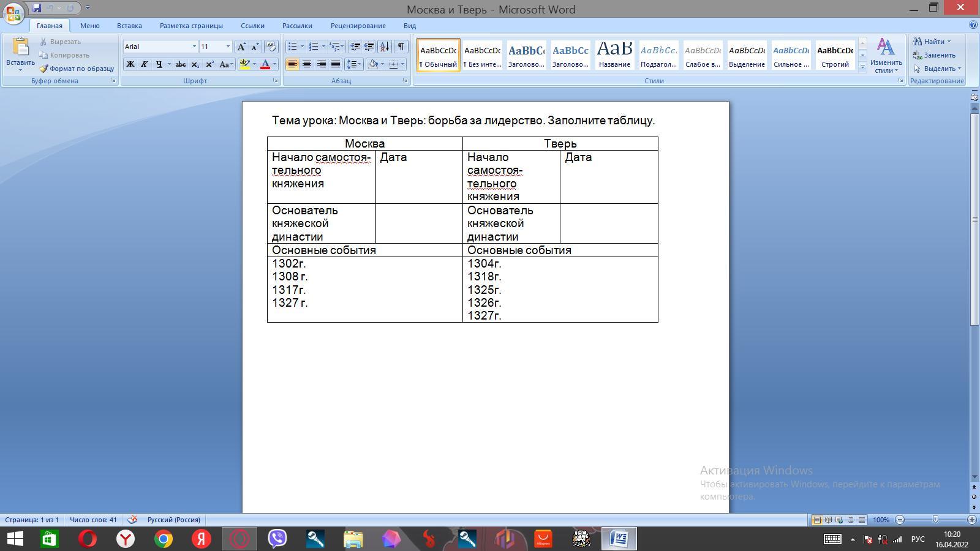Click the vertical scrollbar thumb
Screen dimensions: 980x551
point(974,220)
